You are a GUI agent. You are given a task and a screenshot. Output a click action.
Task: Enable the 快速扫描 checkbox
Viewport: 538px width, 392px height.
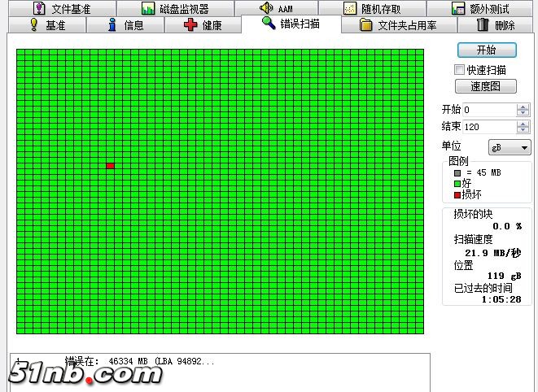pyautogui.click(x=460, y=70)
